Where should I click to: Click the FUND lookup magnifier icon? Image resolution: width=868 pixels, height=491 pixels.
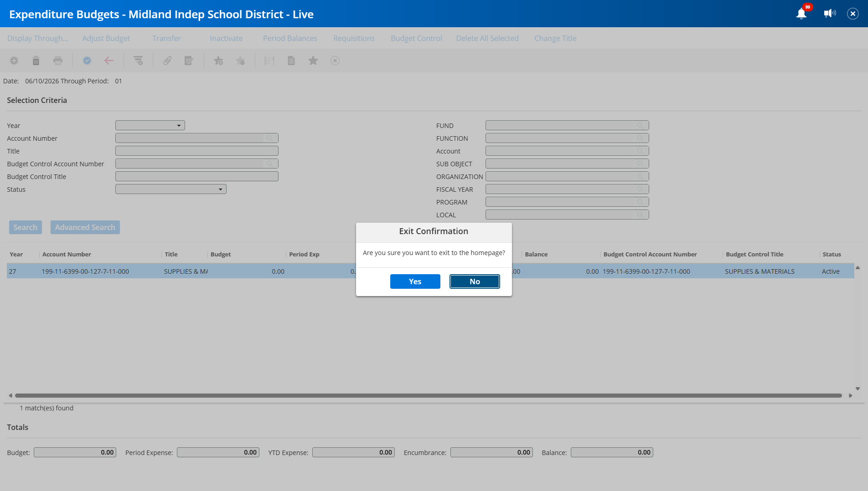coord(641,125)
